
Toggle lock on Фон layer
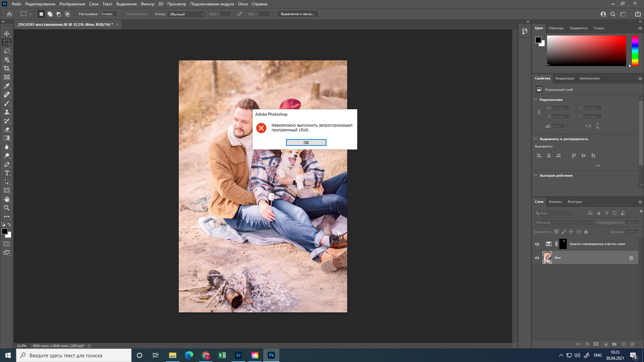pos(631,257)
